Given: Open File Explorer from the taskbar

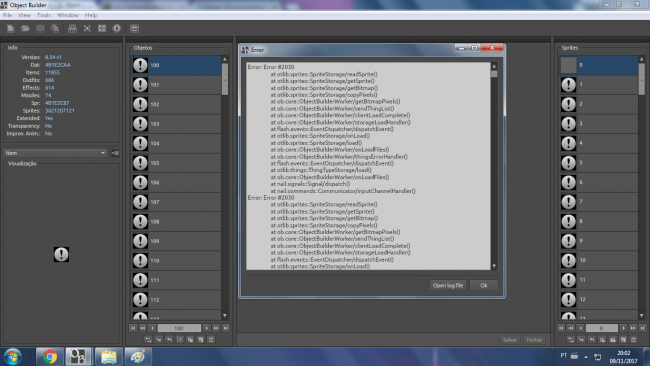Looking at the screenshot, I should (x=109, y=356).
